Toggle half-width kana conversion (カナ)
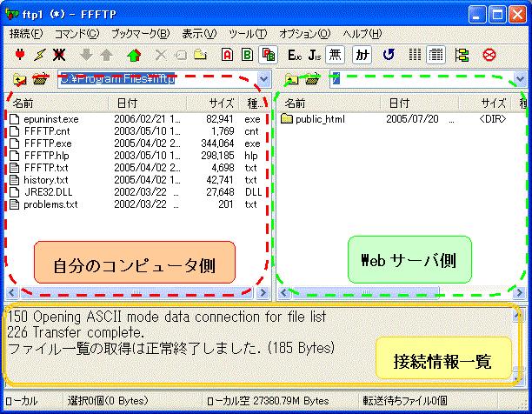This screenshot has height=414, width=532. pos(362,55)
